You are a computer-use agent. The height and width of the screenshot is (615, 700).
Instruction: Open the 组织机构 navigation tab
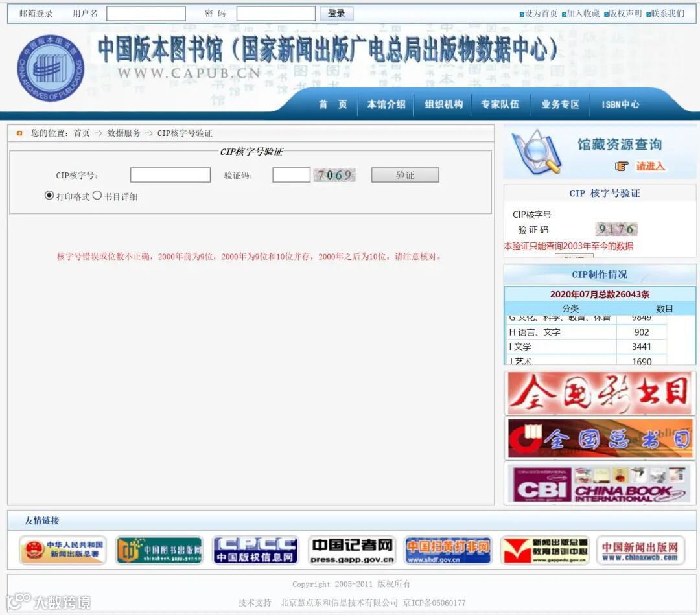coord(444,104)
